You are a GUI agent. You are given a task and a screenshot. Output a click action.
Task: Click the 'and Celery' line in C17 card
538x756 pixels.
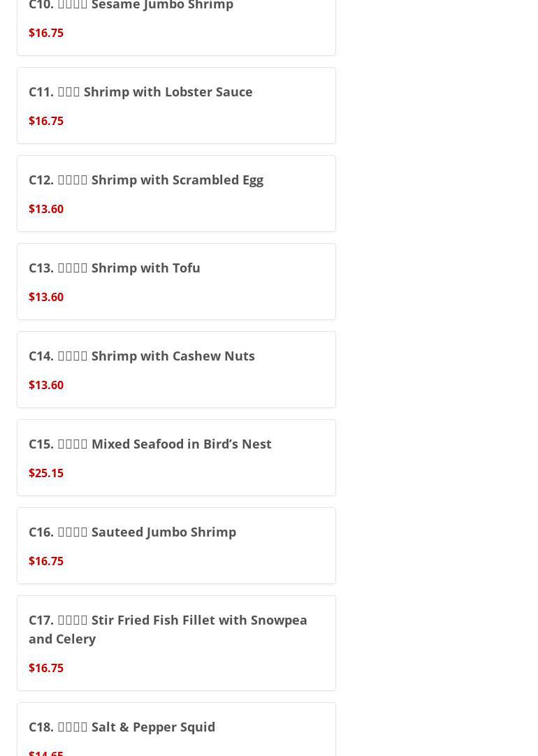pyautogui.click(x=62, y=639)
